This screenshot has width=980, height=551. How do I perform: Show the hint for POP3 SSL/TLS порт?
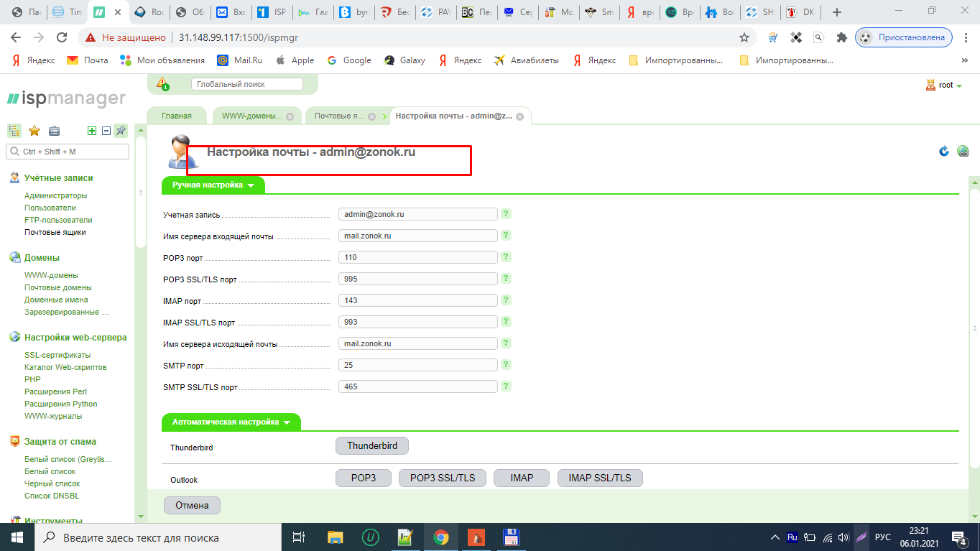click(506, 279)
